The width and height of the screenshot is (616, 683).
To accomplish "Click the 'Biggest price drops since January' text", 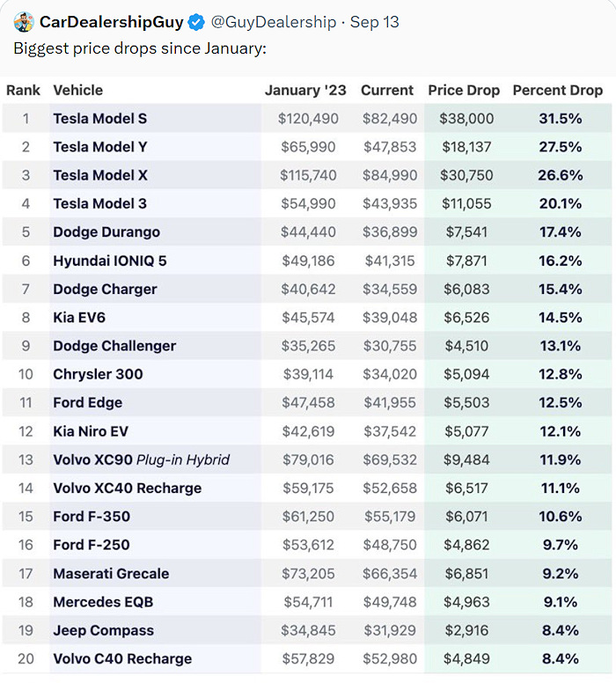I will click(139, 48).
